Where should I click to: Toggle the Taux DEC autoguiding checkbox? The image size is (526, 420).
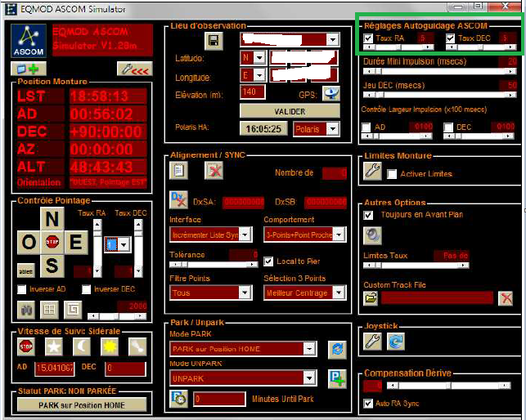click(x=451, y=38)
